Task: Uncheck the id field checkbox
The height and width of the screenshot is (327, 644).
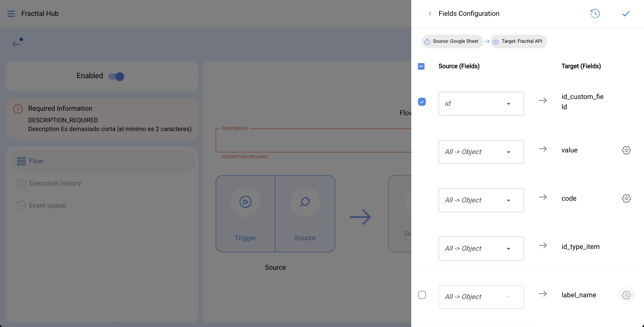Action: pos(422,102)
